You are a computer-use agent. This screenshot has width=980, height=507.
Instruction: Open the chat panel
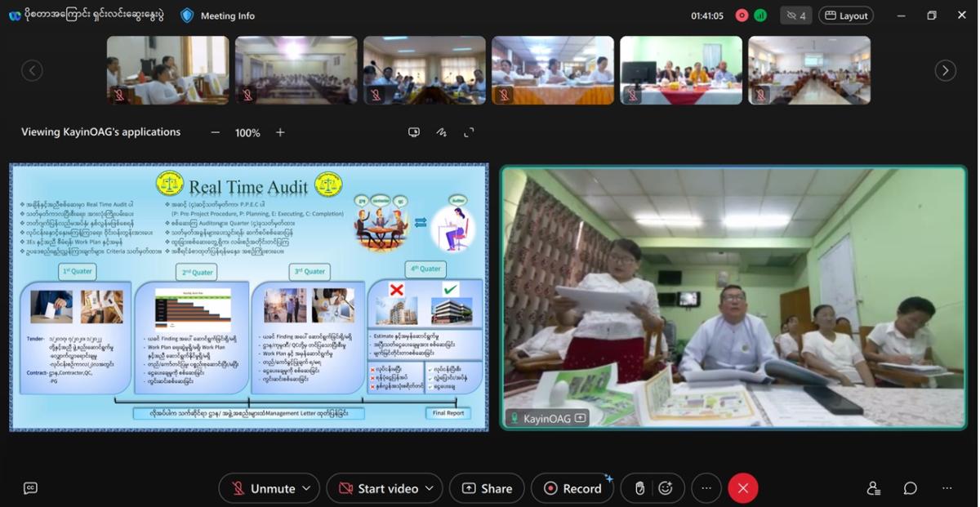click(x=910, y=488)
